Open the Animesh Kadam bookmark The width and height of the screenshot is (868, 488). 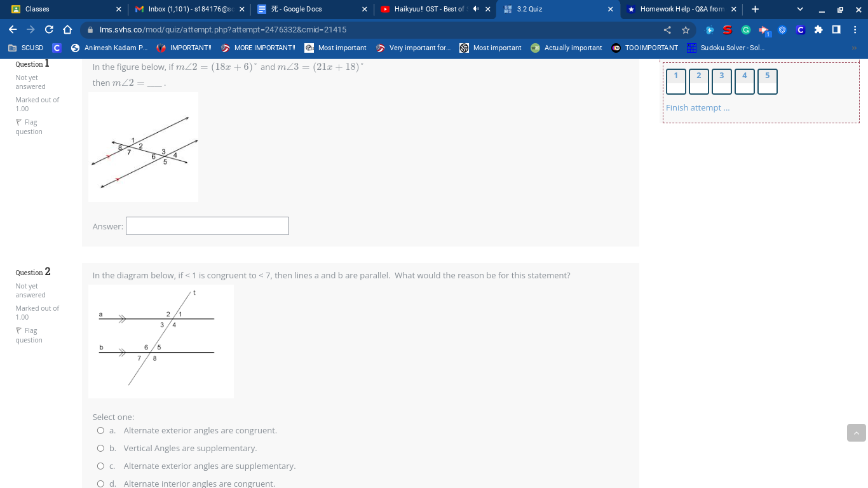(109, 48)
